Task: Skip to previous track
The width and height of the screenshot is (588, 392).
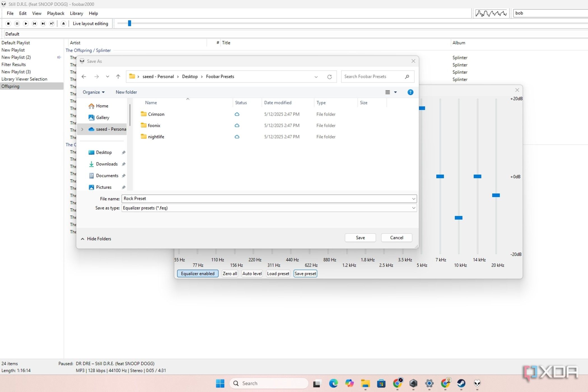Action: pyautogui.click(x=34, y=24)
